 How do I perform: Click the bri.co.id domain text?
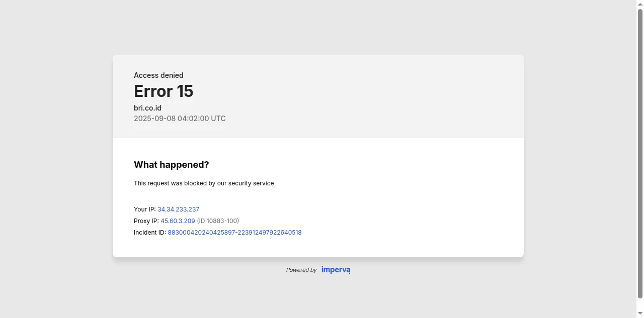coord(147,108)
